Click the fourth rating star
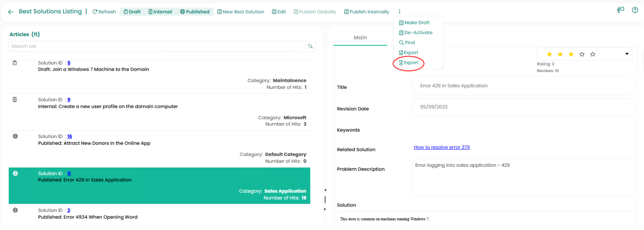The image size is (644, 230). [x=582, y=54]
